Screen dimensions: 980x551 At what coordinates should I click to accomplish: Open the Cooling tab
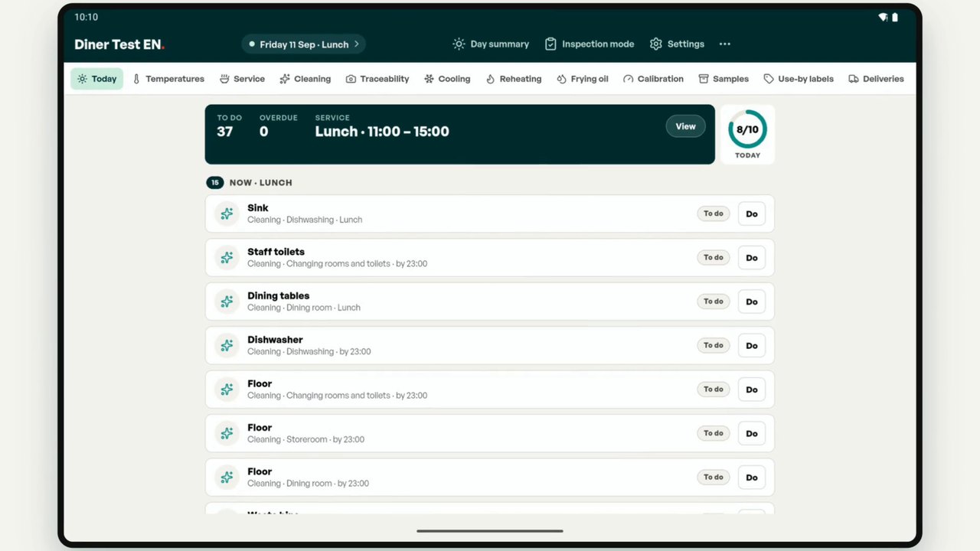point(447,79)
